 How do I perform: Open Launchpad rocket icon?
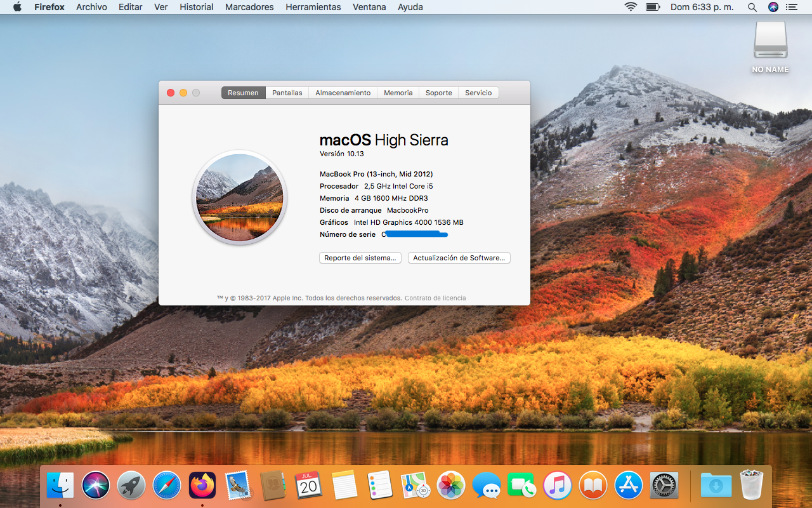tap(131, 486)
